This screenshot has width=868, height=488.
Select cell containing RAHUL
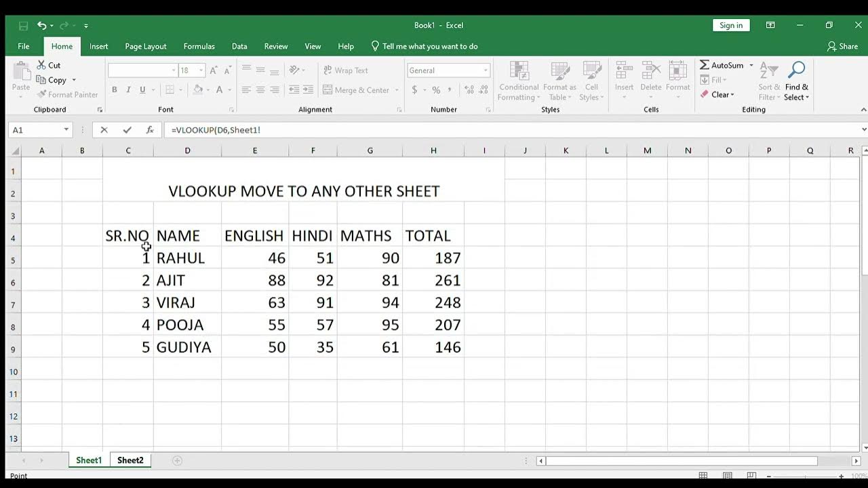click(187, 258)
